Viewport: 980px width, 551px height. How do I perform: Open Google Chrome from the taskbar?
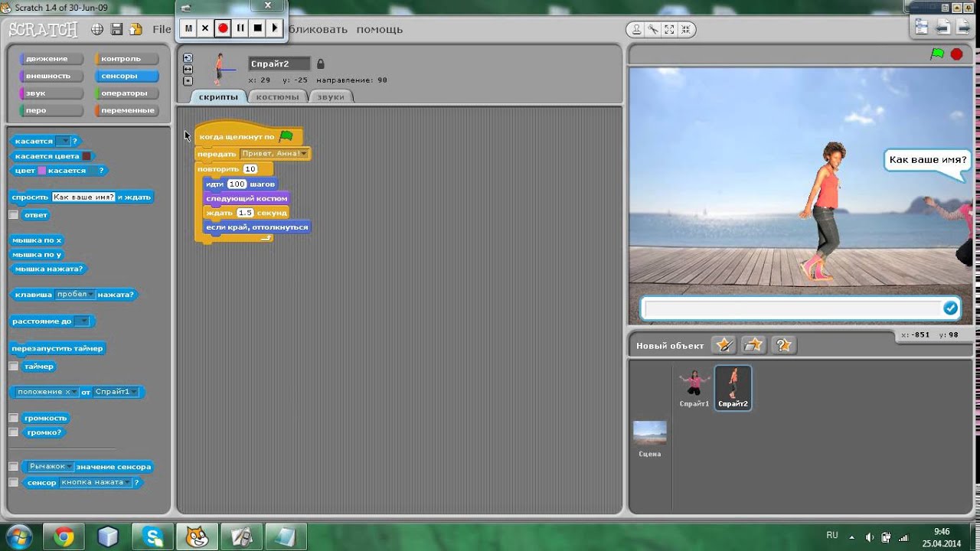tap(64, 537)
